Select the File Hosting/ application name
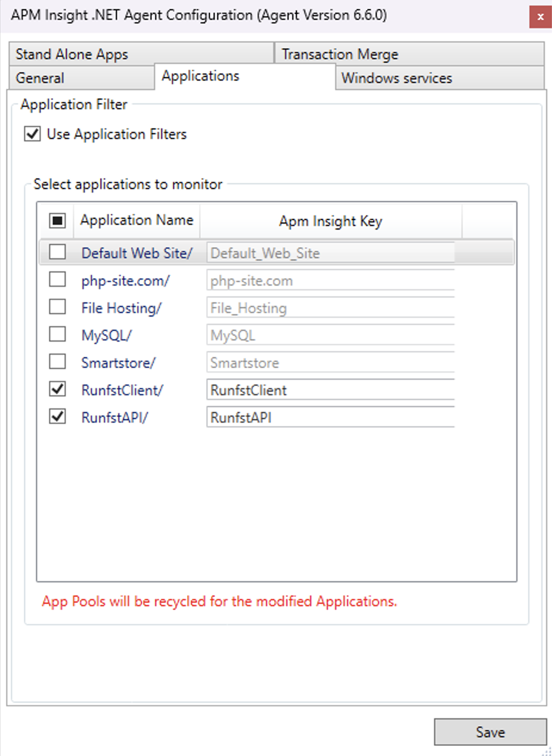552x756 pixels. tap(122, 308)
